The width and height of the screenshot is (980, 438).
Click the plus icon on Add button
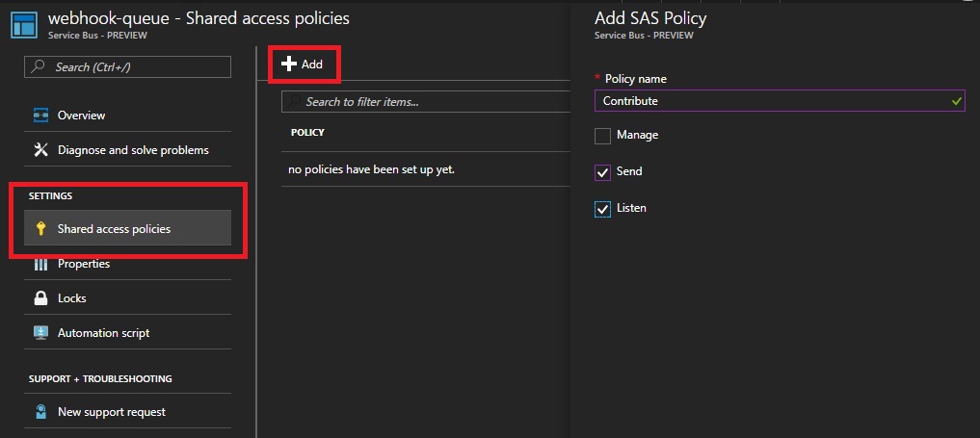click(289, 64)
